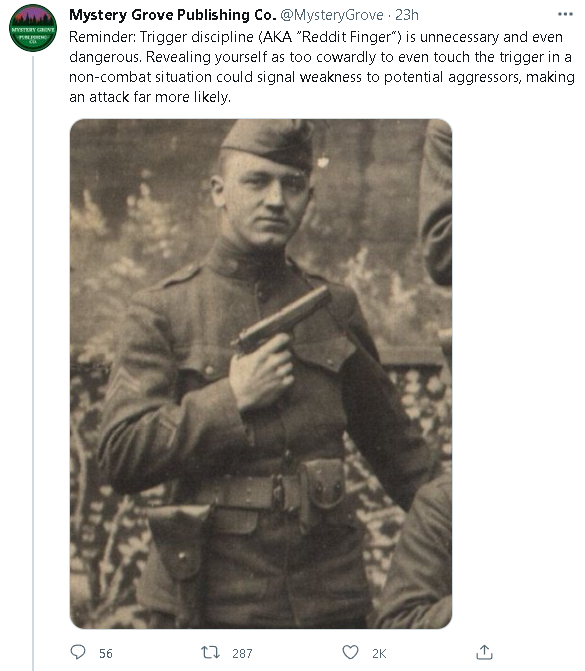The width and height of the screenshot is (585, 671).
Task: Click the 287 retweets count
Action: [242, 653]
